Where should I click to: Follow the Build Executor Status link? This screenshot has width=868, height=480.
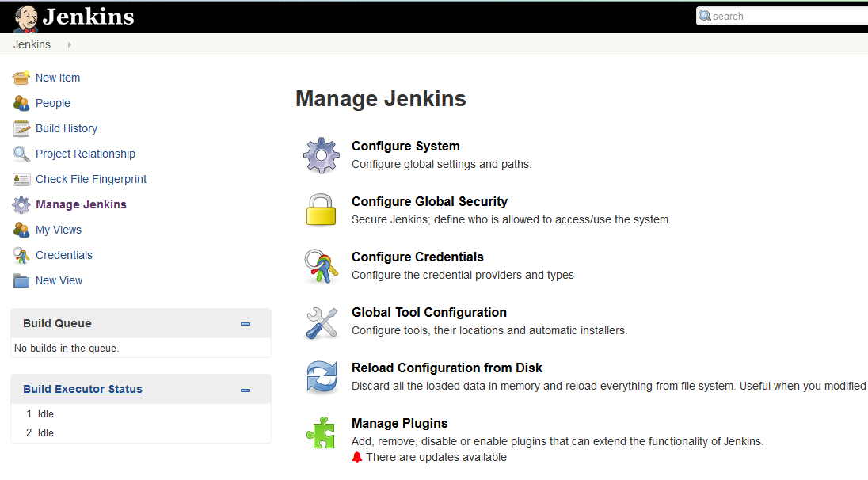click(82, 388)
